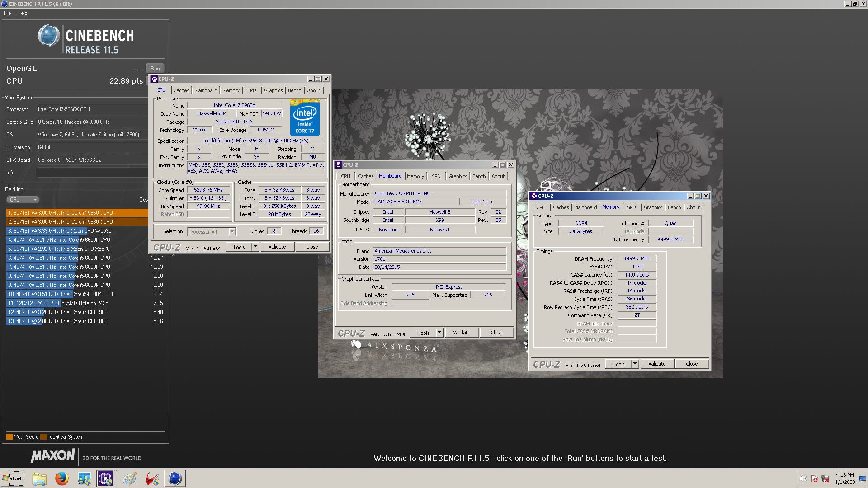Switch to Cinebench in the taskbar

(x=175, y=479)
